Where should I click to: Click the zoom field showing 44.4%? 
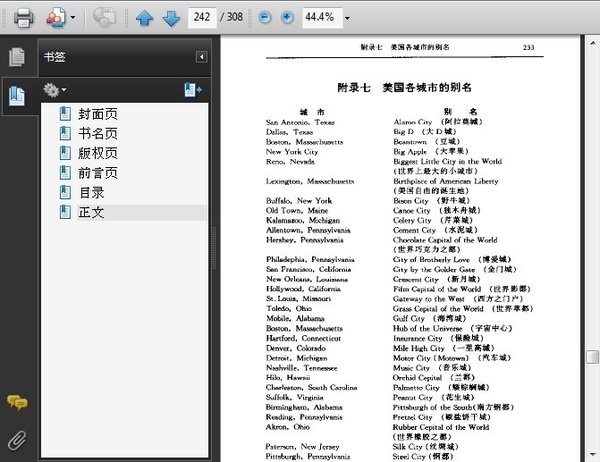click(x=322, y=17)
